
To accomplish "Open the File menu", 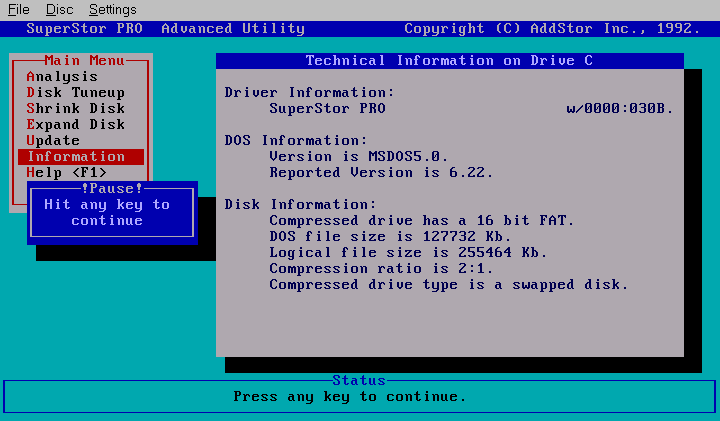I will click(19, 10).
